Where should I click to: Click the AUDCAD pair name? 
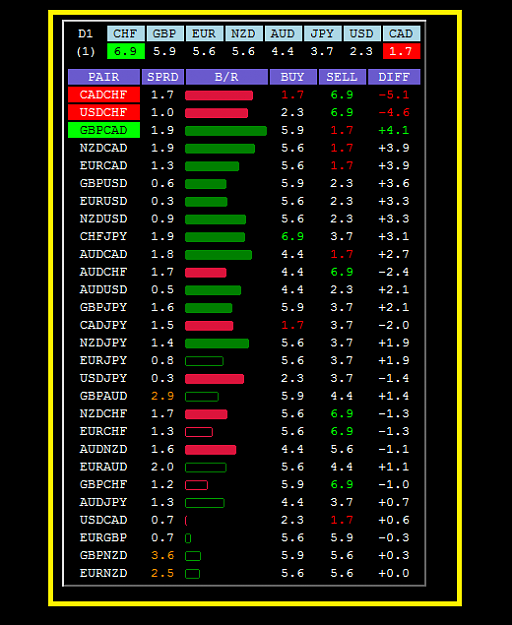click(x=104, y=254)
